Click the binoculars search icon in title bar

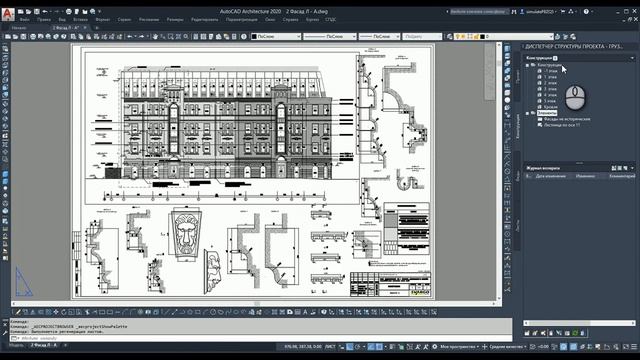point(514,11)
